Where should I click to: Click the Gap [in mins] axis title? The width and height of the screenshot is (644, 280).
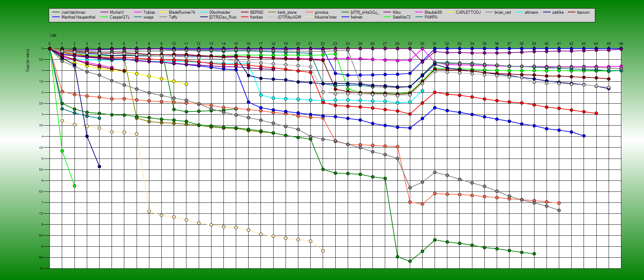[27, 60]
